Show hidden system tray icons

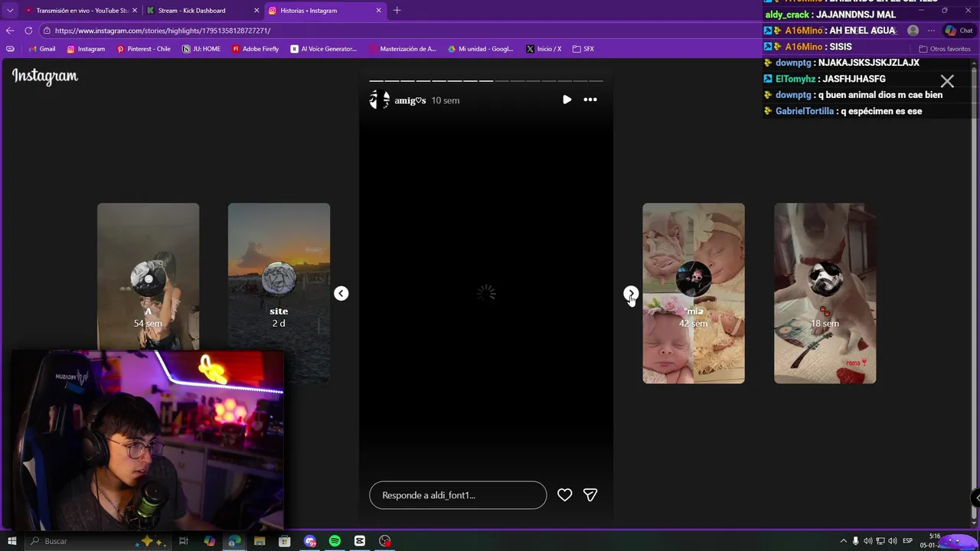pos(843,541)
